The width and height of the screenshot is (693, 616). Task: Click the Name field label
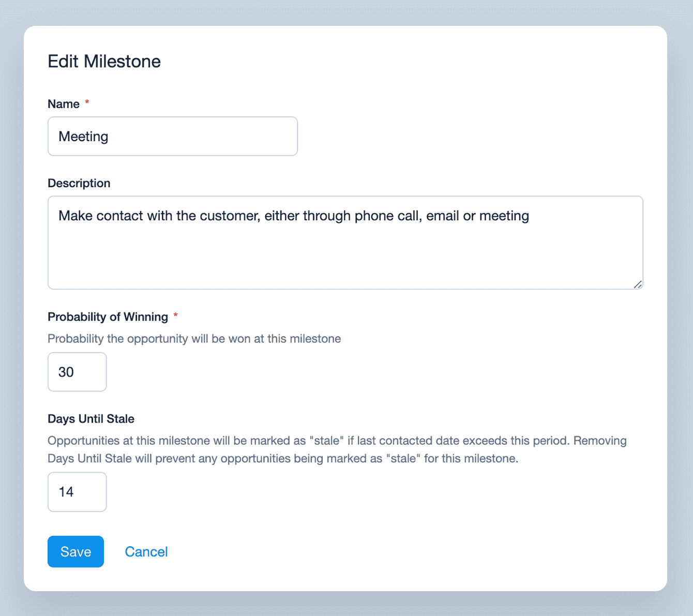pos(64,104)
